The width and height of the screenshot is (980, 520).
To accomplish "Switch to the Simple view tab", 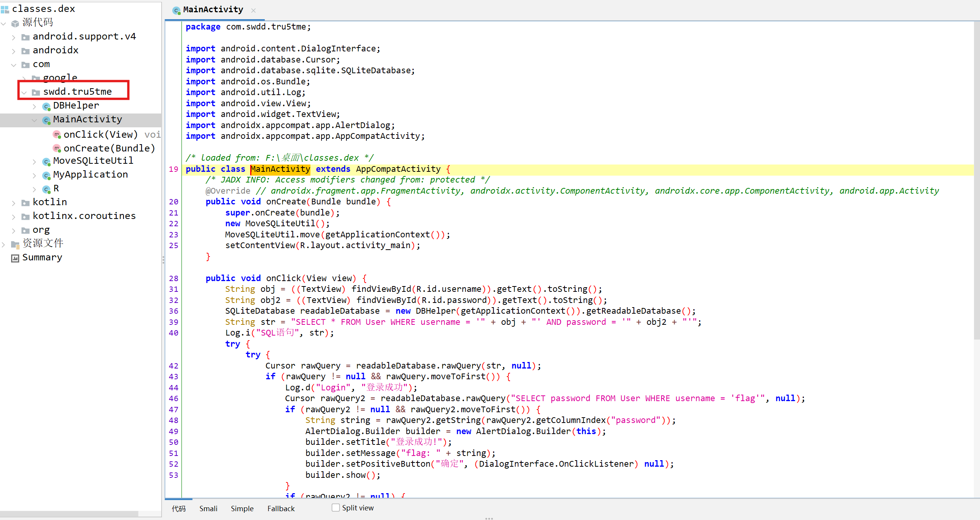I will 242,508.
